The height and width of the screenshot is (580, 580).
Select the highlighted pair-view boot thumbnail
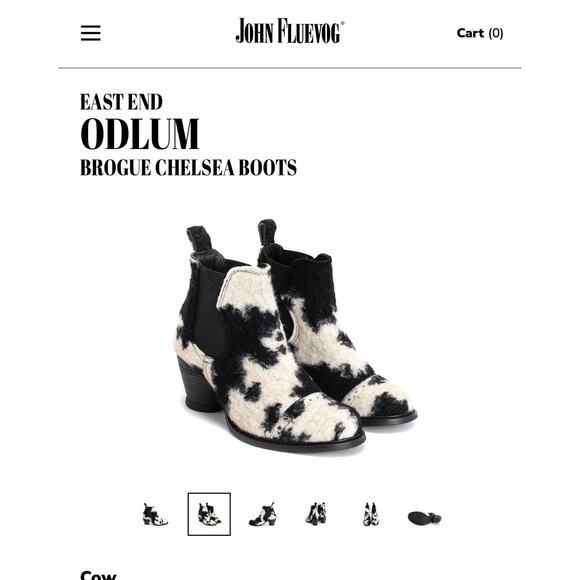[x=209, y=514]
